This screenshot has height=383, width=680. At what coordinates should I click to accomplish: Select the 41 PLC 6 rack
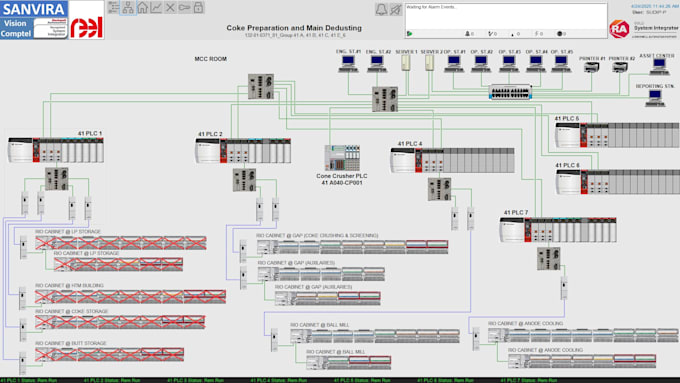point(618,182)
